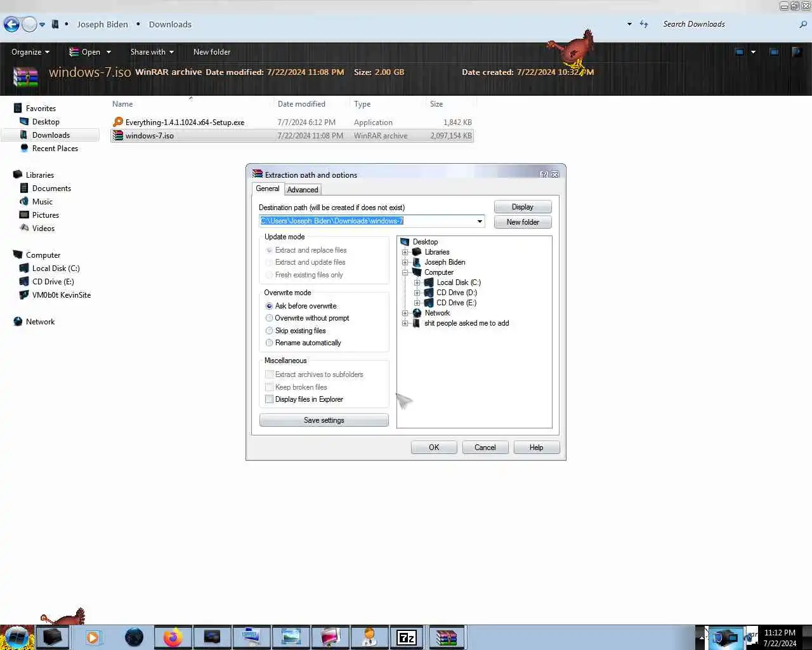Screen dimensions: 812x650
Task: Select Fresh existing files only radio
Action: (x=269, y=275)
